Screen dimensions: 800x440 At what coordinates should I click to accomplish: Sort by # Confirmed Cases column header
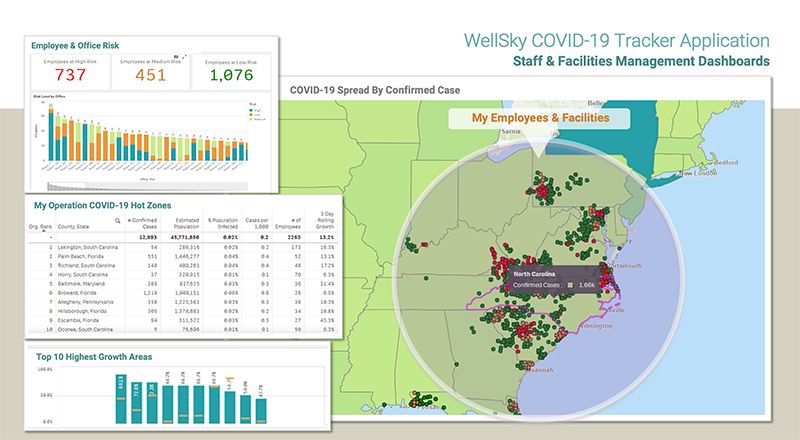142,223
